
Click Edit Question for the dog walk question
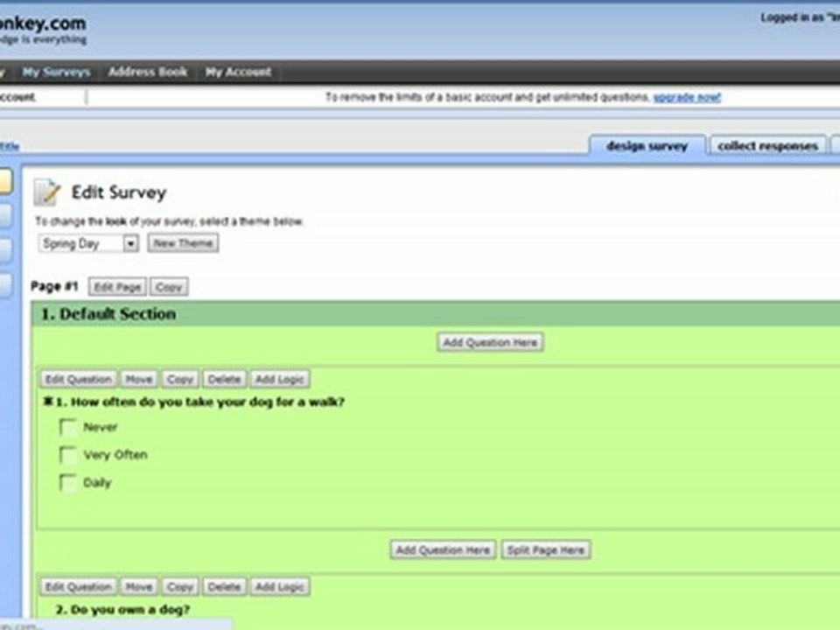click(78, 379)
